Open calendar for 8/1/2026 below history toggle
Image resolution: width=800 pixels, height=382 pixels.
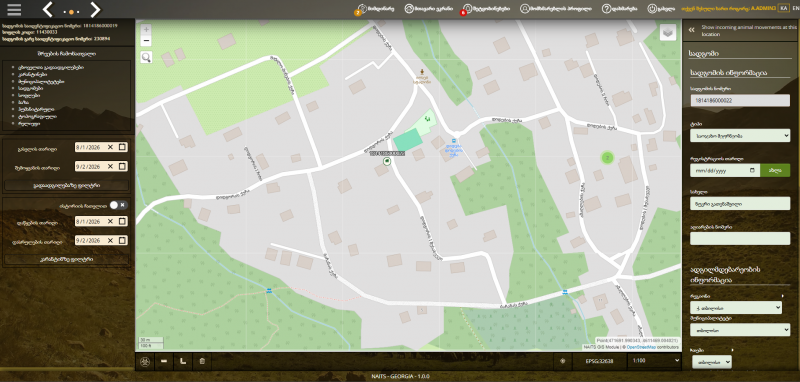pyautogui.click(x=122, y=221)
